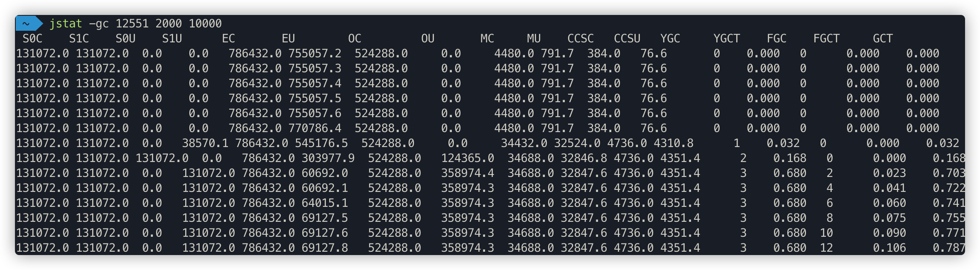Screen dimensions: 980x270
Task: Click the OU value 124365.0
Action: [468, 158]
